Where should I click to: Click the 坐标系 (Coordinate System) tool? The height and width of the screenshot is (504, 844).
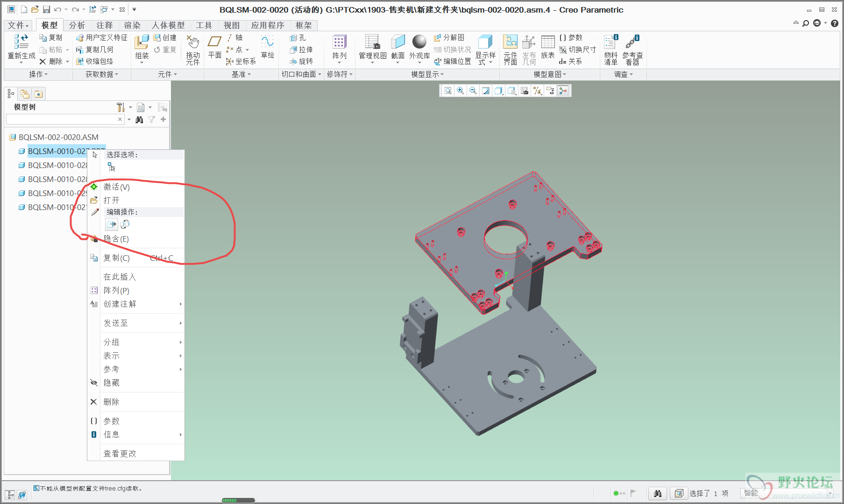(x=241, y=61)
